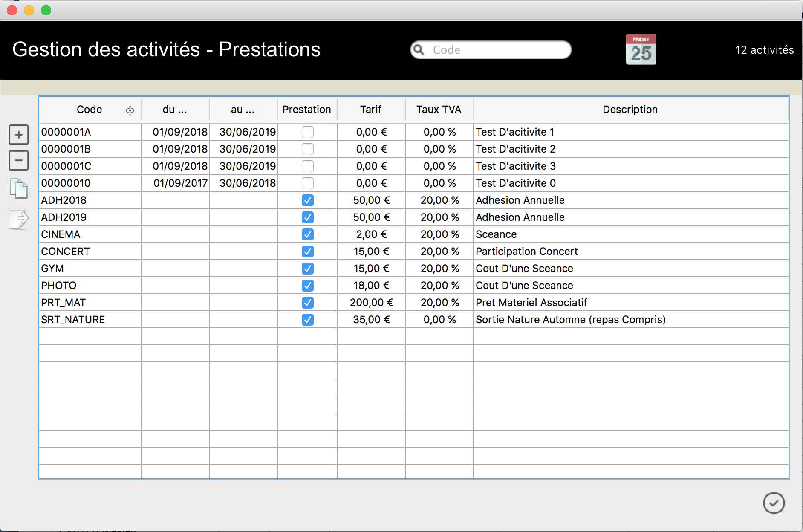
Task: Click the Tarif column header
Action: click(371, 110)
